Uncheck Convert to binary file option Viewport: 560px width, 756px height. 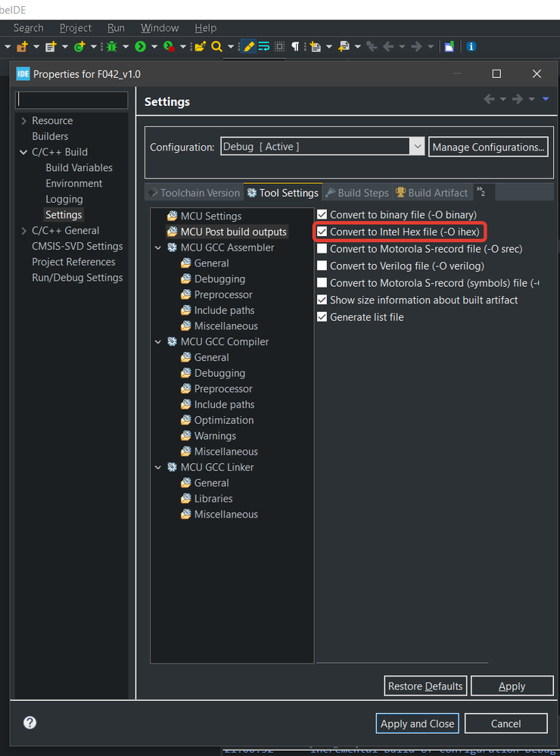coord(322,215)
